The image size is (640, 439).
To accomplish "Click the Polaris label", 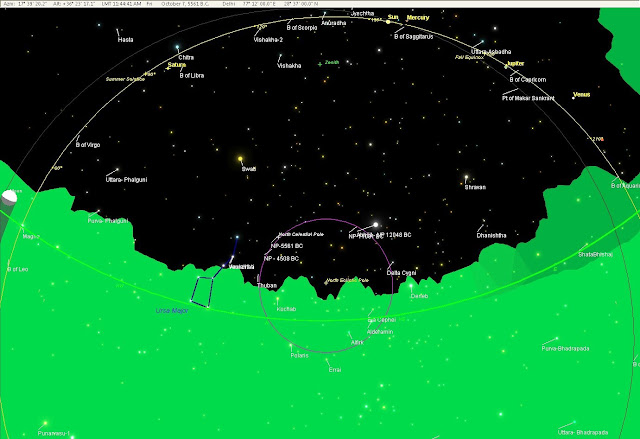I will [x=300, y=355].
